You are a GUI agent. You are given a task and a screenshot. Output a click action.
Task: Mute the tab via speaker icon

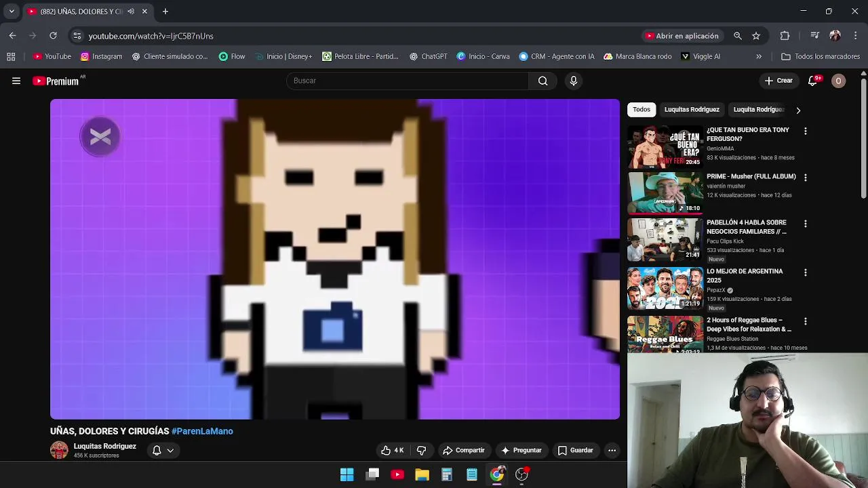coord(131,12)
